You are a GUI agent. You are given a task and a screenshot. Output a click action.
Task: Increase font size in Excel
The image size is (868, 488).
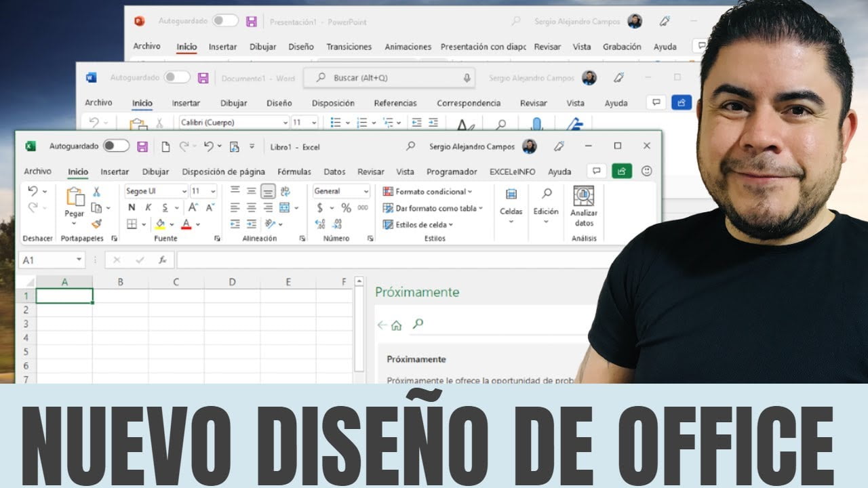point(193,207)
